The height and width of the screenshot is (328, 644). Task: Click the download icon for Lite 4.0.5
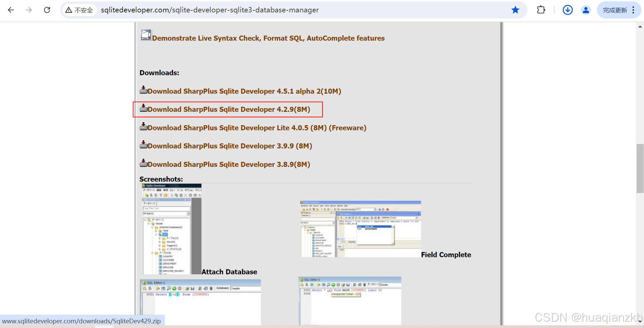(x=144, y=126)
